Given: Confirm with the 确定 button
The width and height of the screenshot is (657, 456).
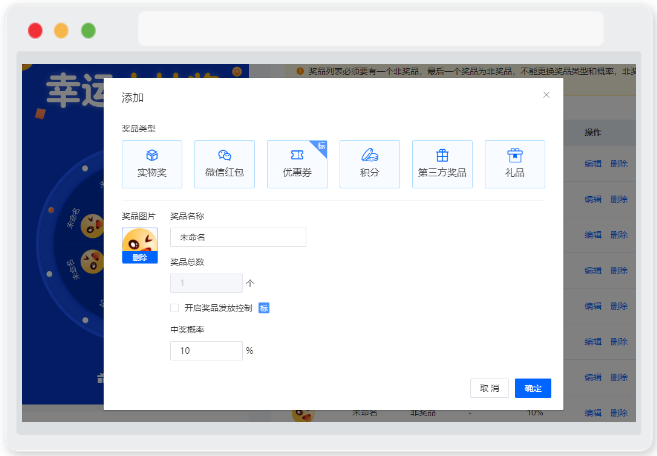Looking at the screenshot, I should click(x=533, y=388).
